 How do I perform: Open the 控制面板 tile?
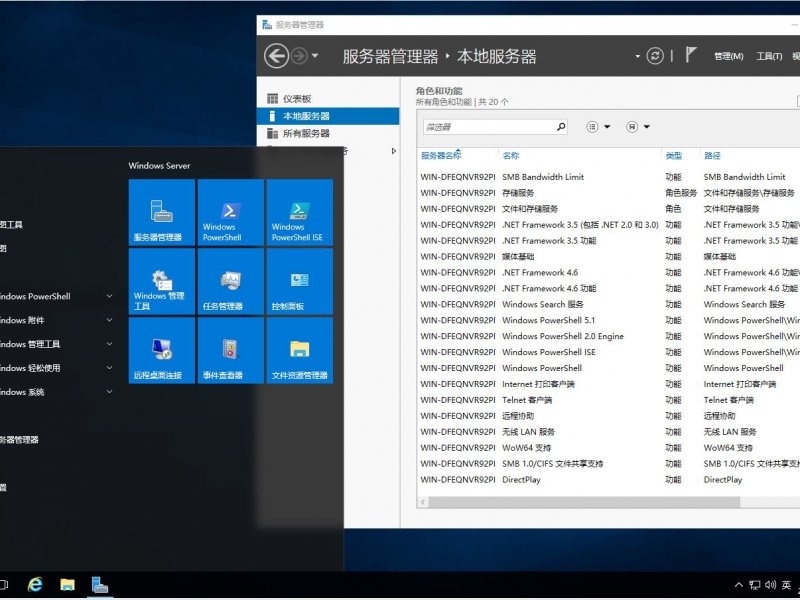[x=299, y=281]
